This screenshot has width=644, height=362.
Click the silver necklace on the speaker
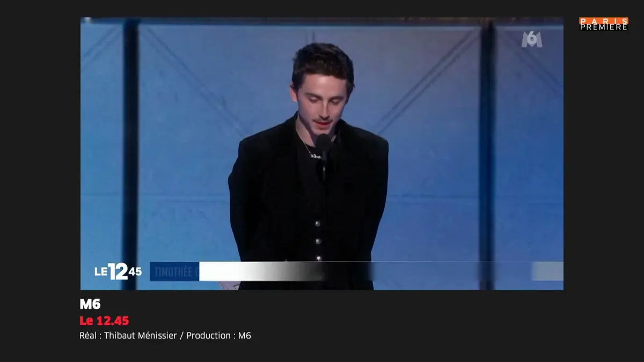coord(311,152)
